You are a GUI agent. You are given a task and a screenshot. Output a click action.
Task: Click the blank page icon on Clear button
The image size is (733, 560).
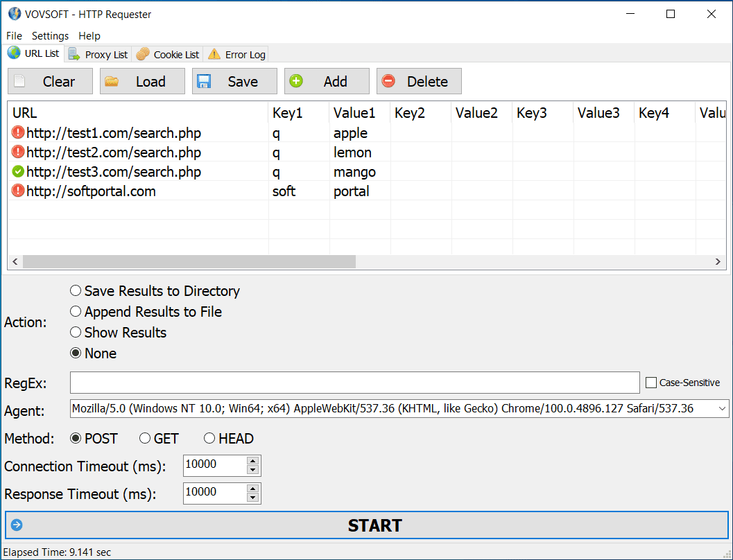pos(19,81)
